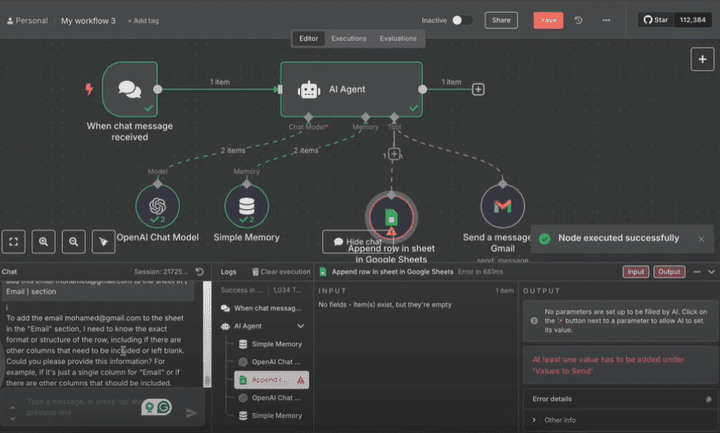Switch to the Editor tab

[309, 39]
